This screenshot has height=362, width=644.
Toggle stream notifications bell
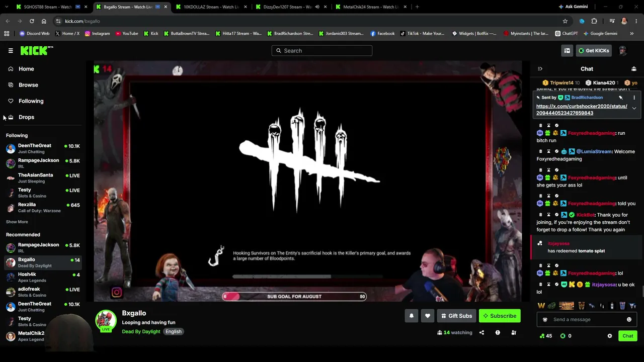click(412, 316)
